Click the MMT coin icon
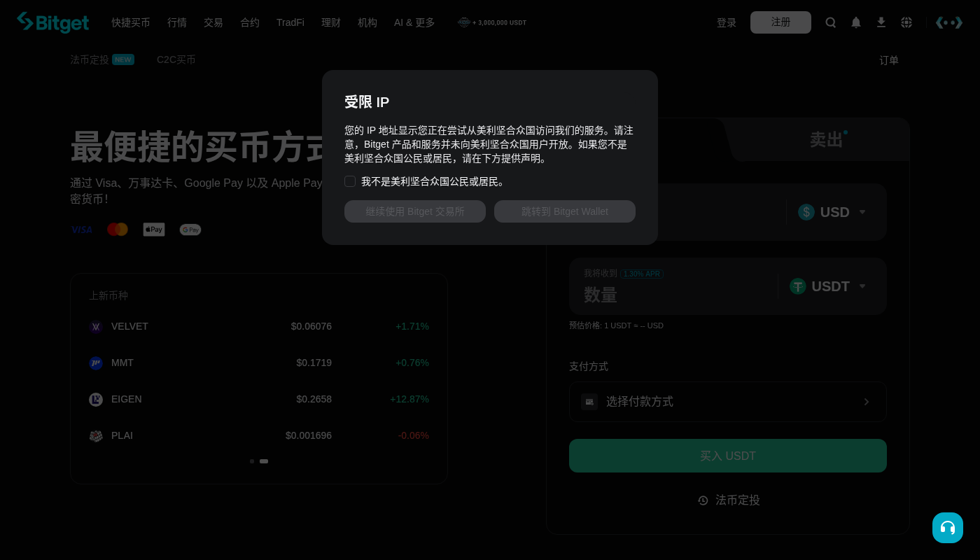This screenshot has height=560, width=980. 96,363
